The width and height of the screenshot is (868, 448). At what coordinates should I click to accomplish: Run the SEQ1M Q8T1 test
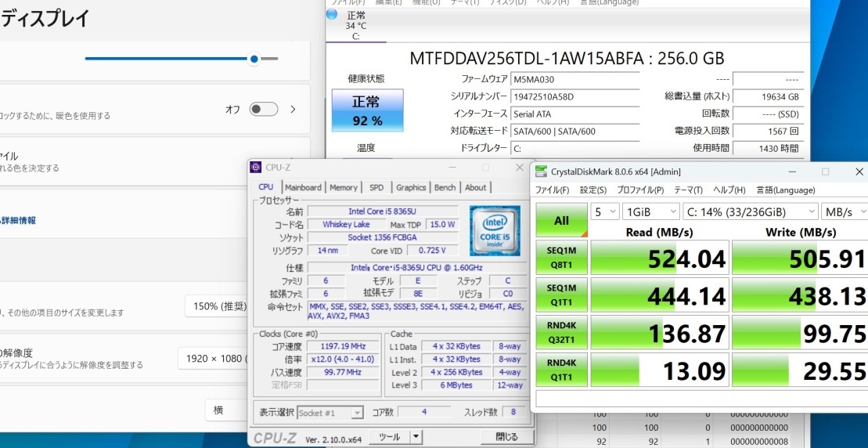click(x=561, y=258)
